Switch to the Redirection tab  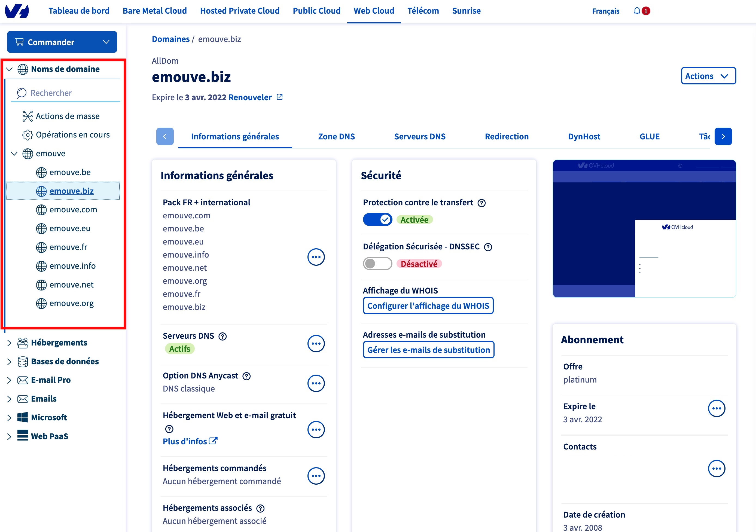[x=507, y=136]
